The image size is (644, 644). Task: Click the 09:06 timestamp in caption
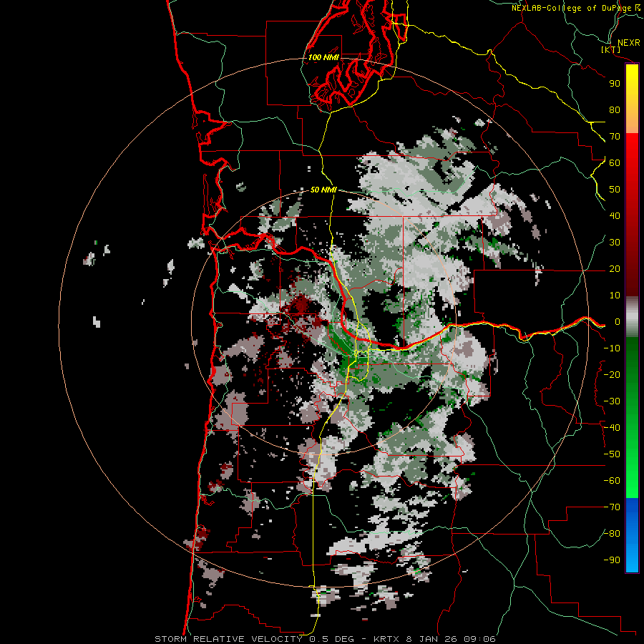tap(479, 639)
